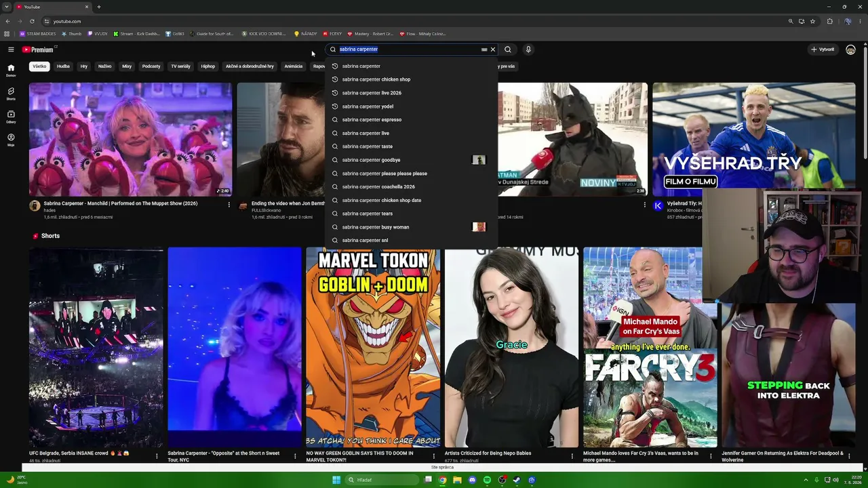Select the Akčné a dobrodružné hry chip
The width and height of the screenshot is (868, 488).
[x=250, y=66]
